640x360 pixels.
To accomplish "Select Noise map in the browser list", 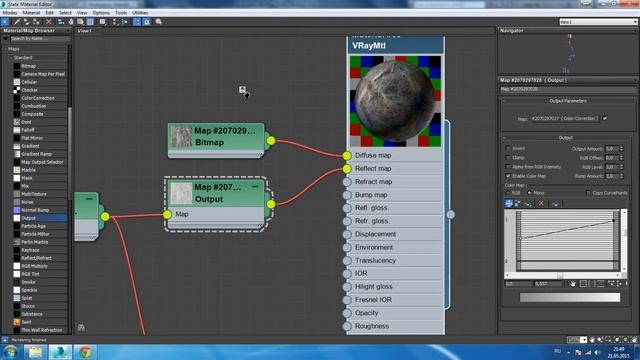I will (x=28, y=202).
